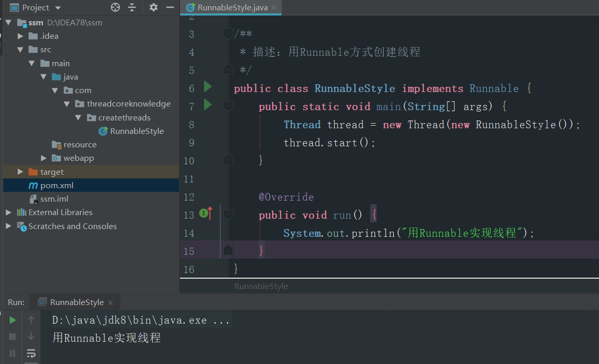Image resolution: width=599 pixels, height=364 pixels.
Task: Collapse the threadcoreknowledge package arrow
Action: click(x=67, y=104)
